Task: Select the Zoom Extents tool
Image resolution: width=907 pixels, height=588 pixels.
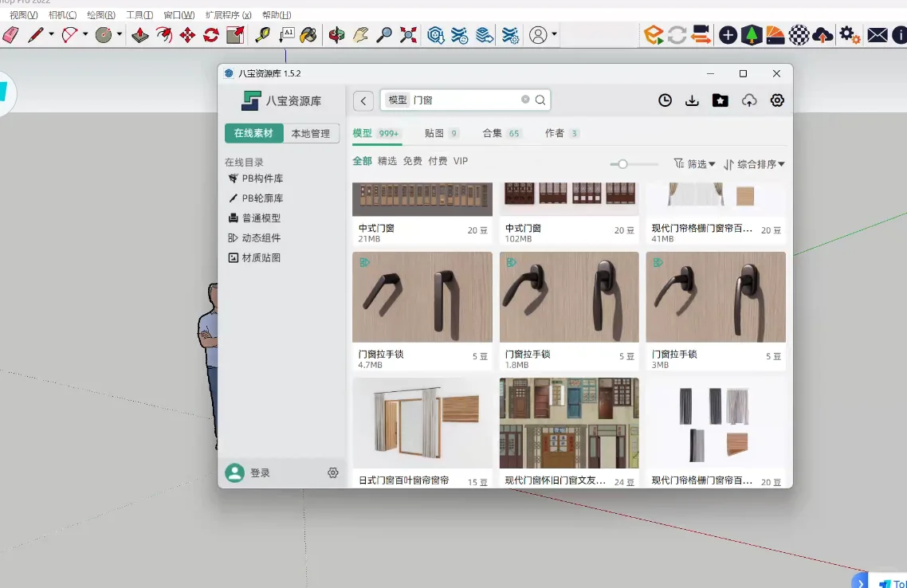Action: tap(408, 35)
